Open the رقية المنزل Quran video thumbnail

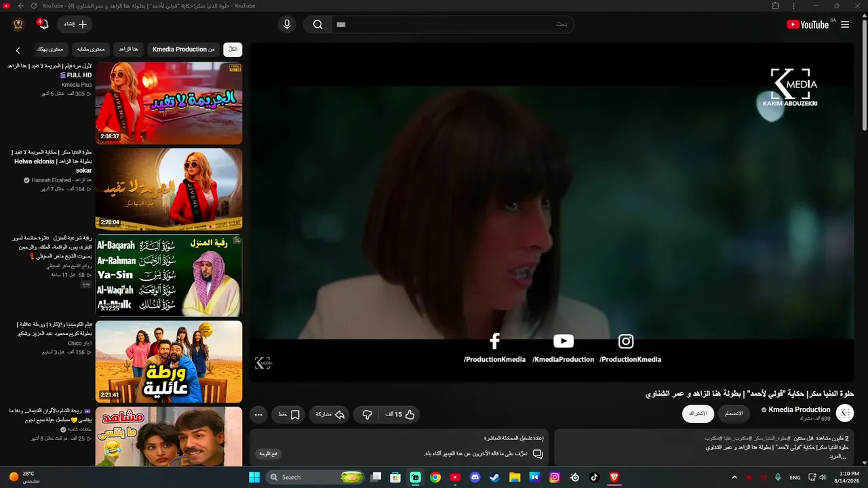(169, 275)
